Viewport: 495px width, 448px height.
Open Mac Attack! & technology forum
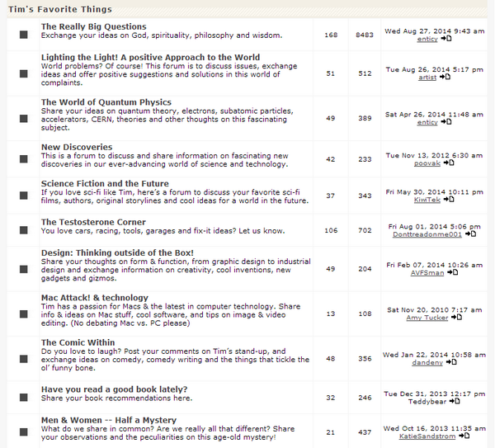tap(95, 297)
